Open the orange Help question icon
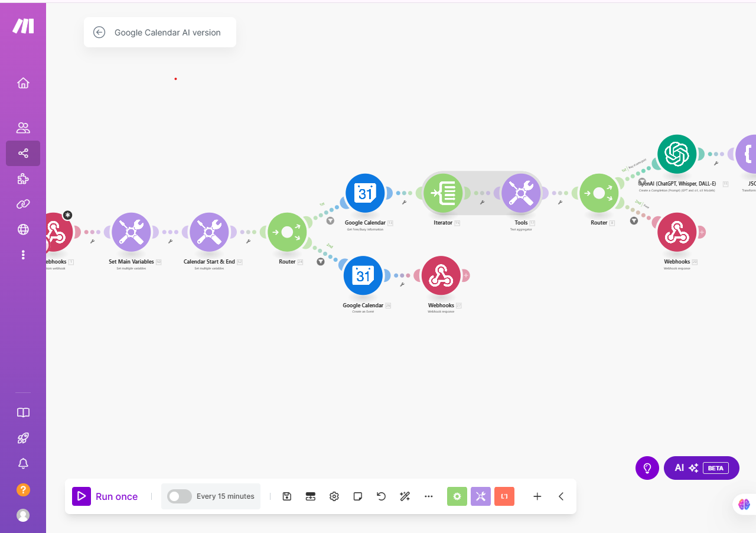This screenshot has width=756, height=533. [23, 489]
